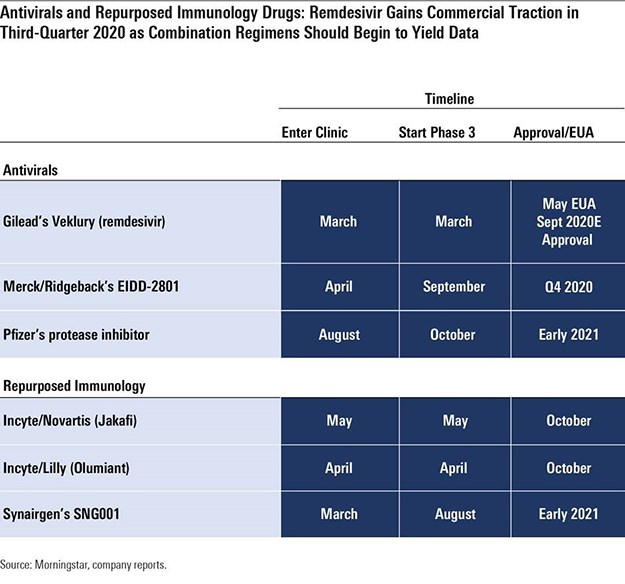The width and height of the screenshot is (625, 584).
Task: Click Veklury's May EUA Sept 2020E Approval cell
Action: click(569, 222)
